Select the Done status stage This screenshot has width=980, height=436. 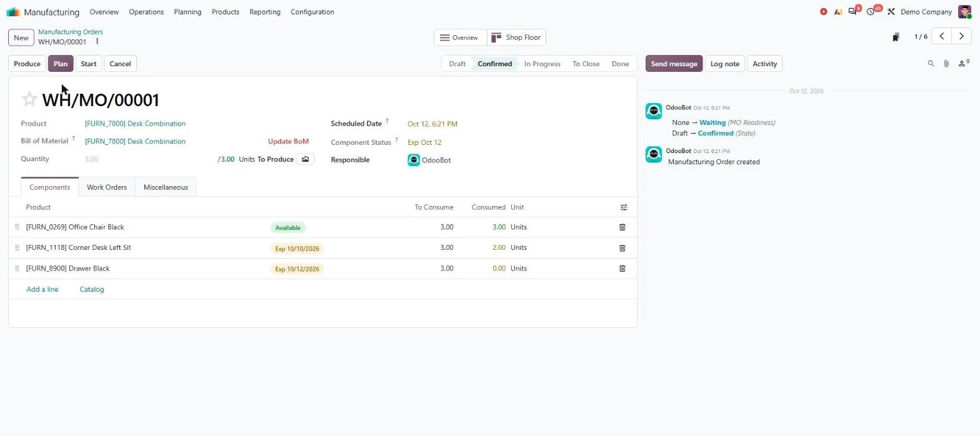pyautogui.click(x=620, y=64)
